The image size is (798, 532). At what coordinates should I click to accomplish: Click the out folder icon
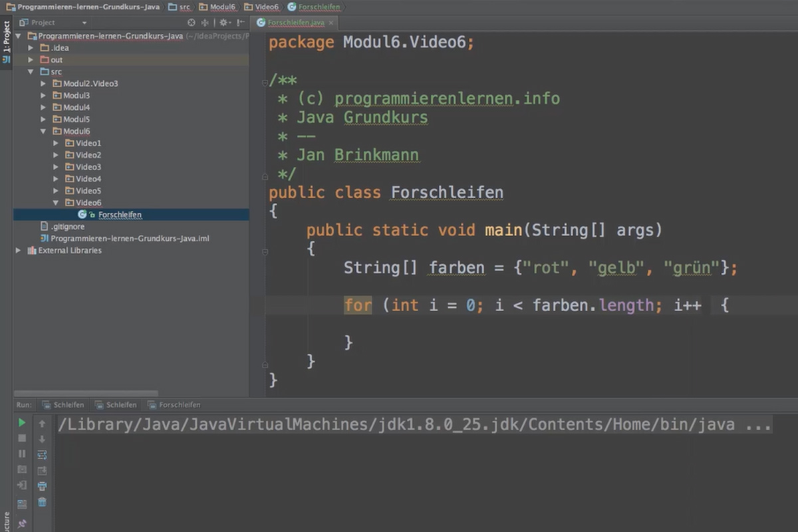click(x=45, y=60)
